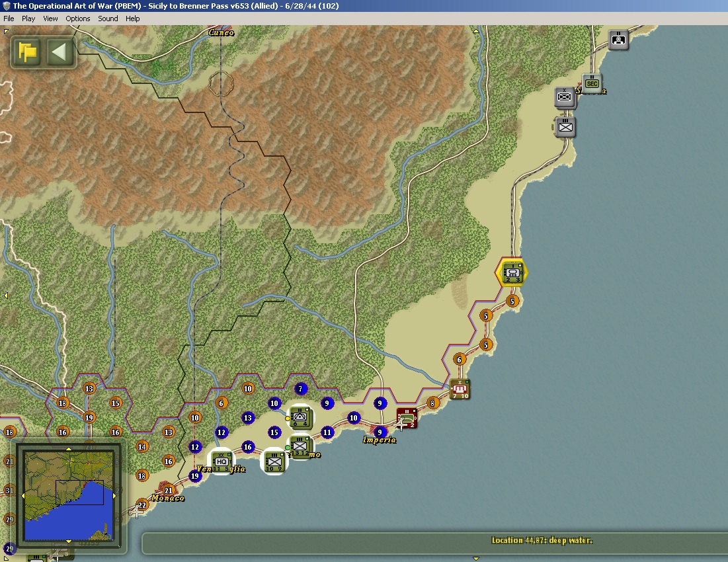Select the gray infantry regiment marked III

[565, 127]
